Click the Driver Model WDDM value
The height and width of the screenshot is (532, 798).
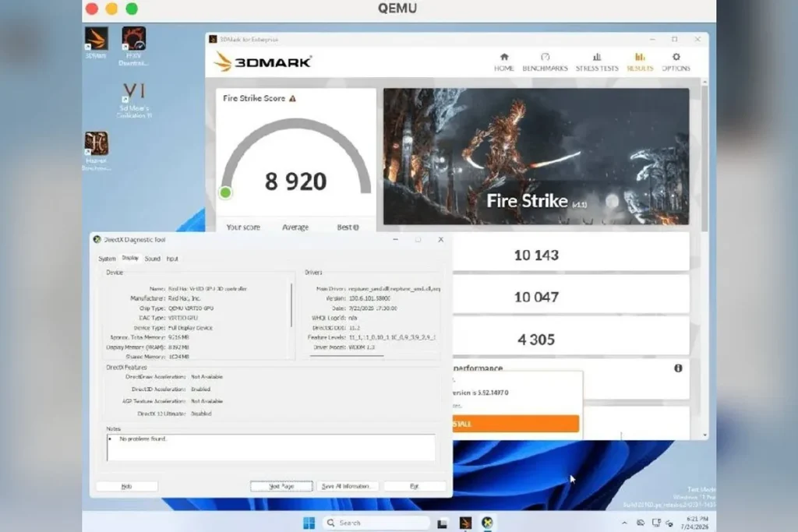362,347
